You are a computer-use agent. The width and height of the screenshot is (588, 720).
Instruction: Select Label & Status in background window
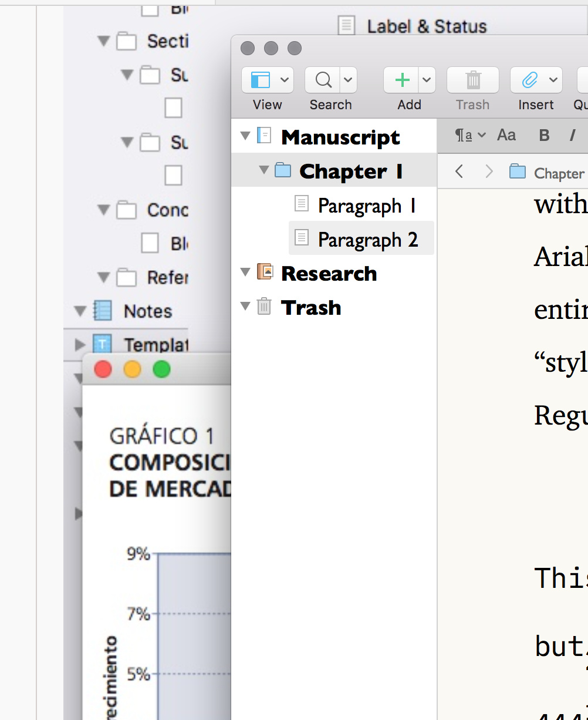pos(427,26)
